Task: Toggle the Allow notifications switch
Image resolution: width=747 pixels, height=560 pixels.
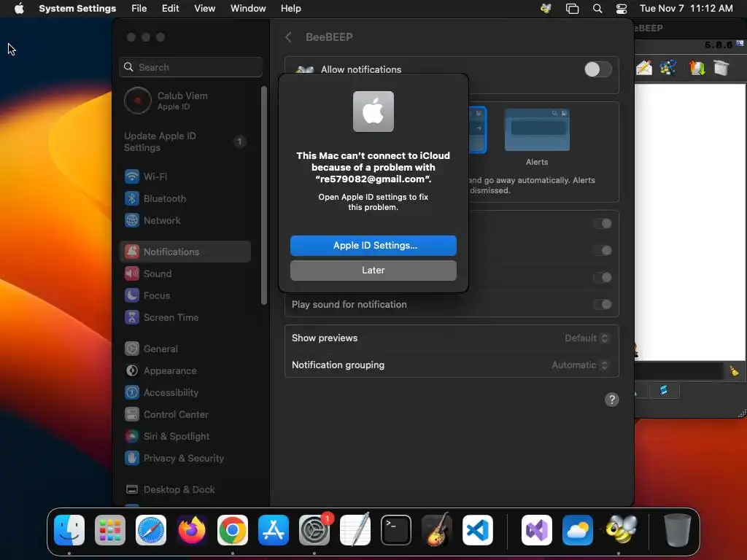Action: (x=598, y=69)
